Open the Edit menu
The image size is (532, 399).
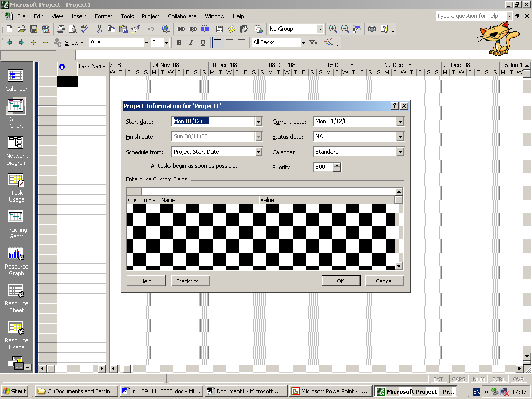pos(38,16)
